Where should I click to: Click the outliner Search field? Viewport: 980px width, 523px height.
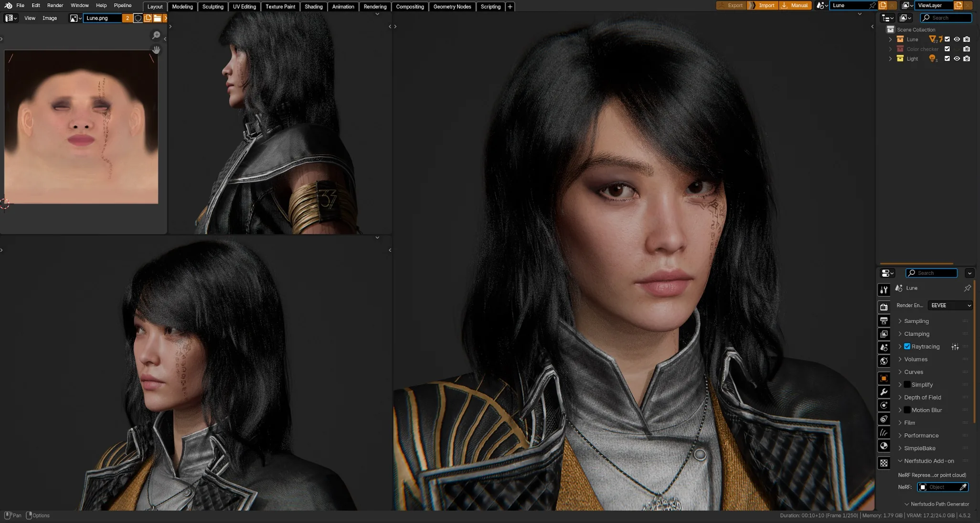point(946,18)
